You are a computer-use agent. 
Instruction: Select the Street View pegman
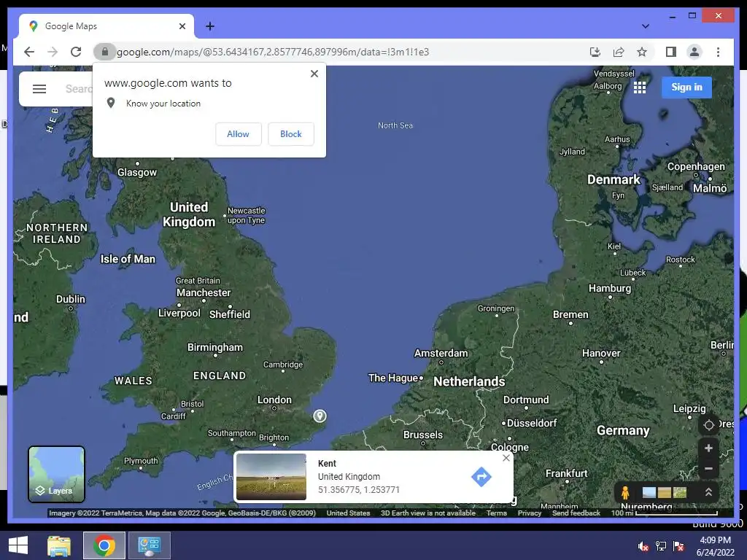[625, 492]
